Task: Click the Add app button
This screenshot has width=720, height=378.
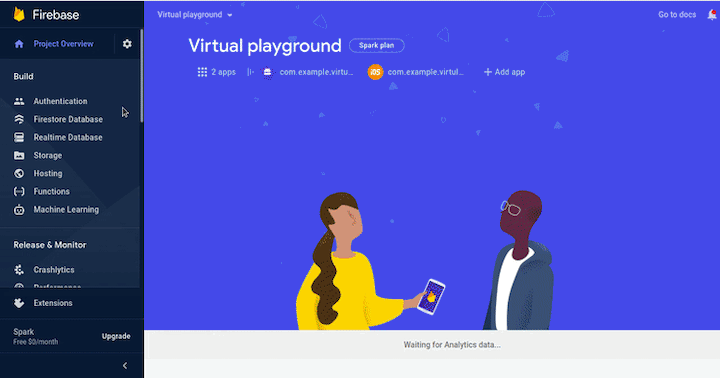Action: (x=504, y=72)
